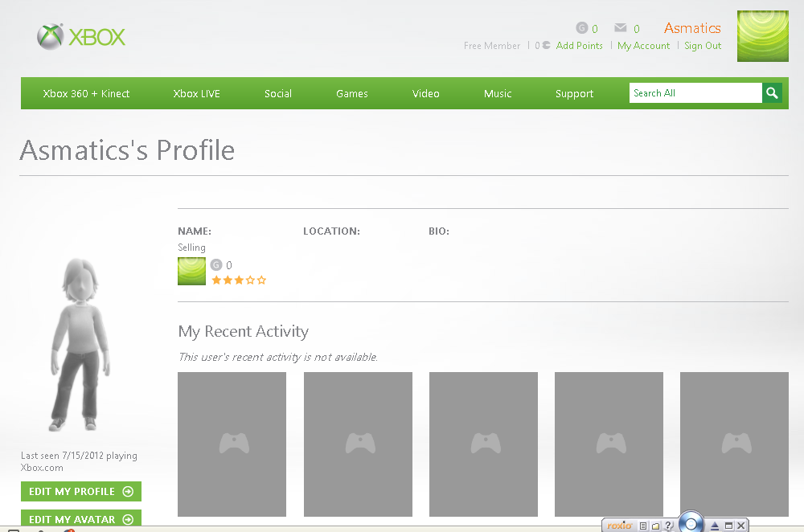
Task: Open the Support menu
Action: [574, 93]
